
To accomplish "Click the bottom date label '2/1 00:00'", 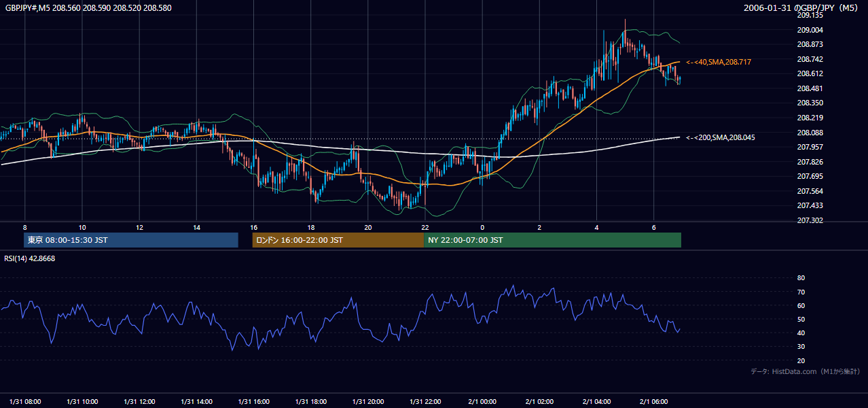I will [482, 401].
